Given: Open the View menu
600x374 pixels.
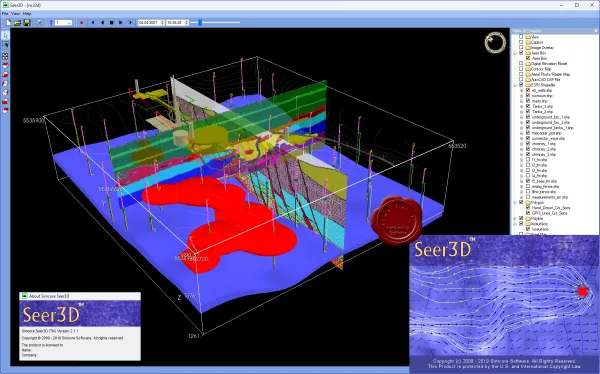Looking at the screenshot, I should coord(15,13).
